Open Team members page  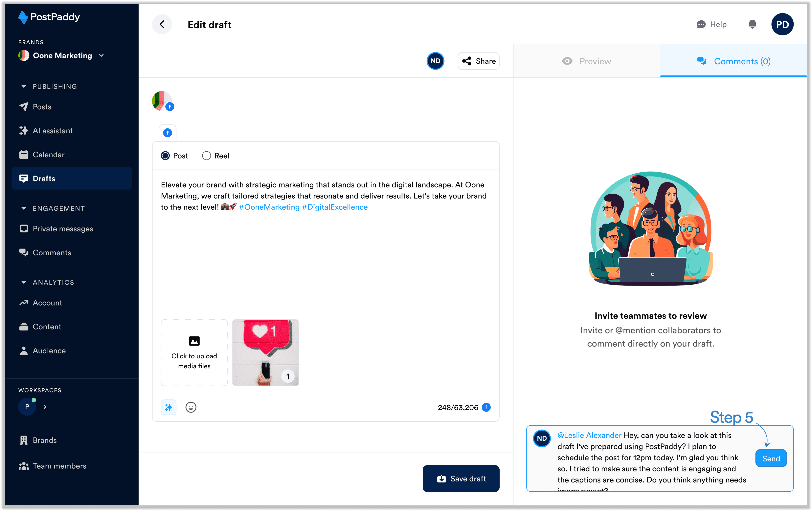click(59, 466)
